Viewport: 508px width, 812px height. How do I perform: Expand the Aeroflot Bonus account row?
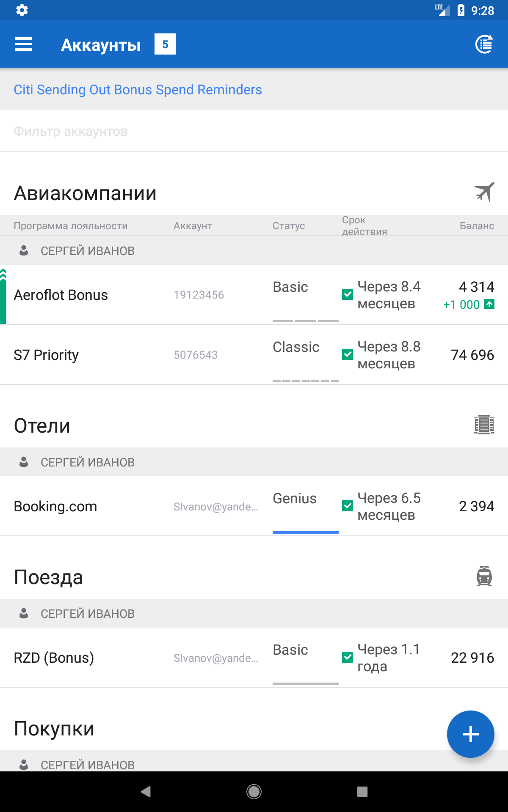pyautogui.click(x=254, y=295)
